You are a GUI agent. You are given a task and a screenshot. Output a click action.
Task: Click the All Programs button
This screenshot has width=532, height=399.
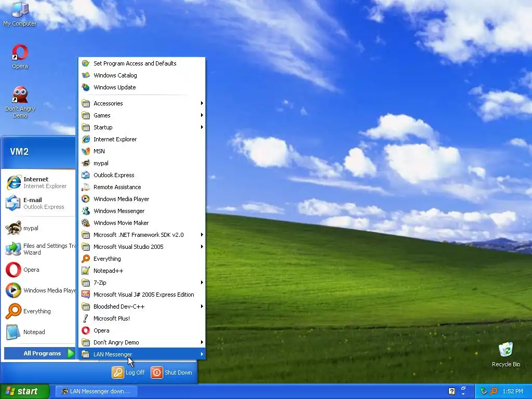pyautogui.click(x=39, y=353)
